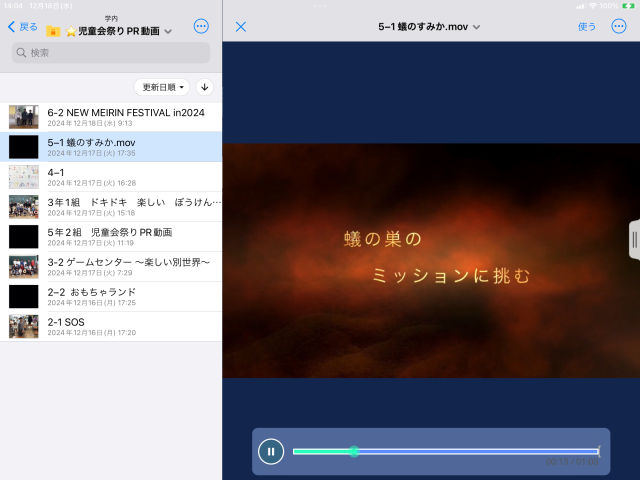
Task: Toggle the sort direction arrow button
Action: [x=204, y=87]
